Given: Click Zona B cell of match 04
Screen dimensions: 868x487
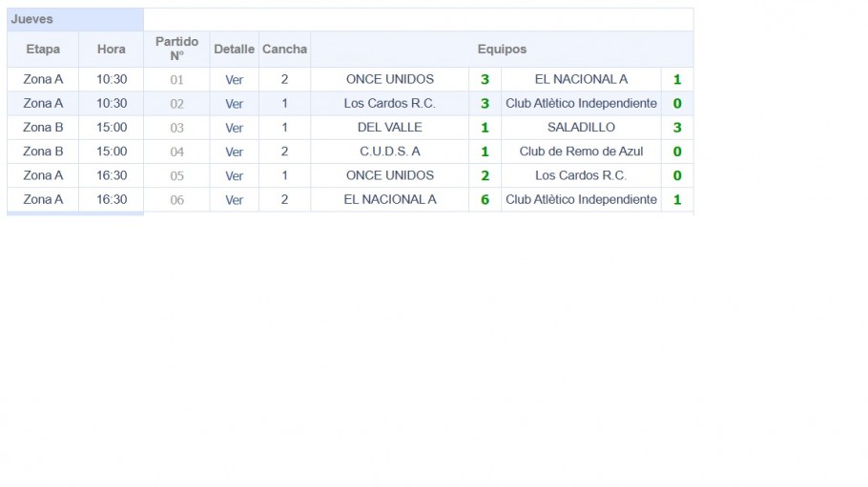Looking at the screenshot, I should tap(43, 152).
